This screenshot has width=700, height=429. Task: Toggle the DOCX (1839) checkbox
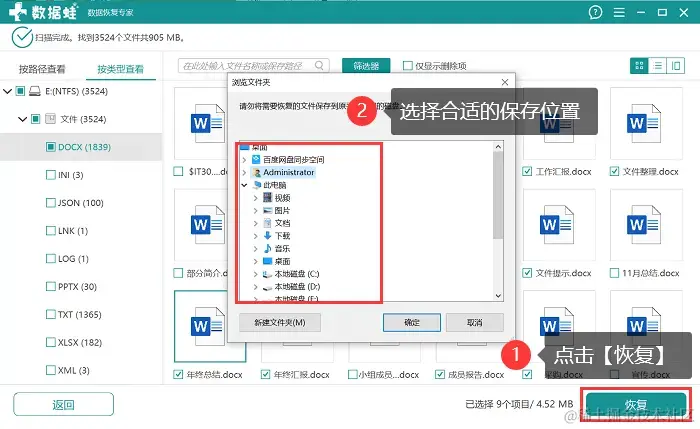click(50, 147)
